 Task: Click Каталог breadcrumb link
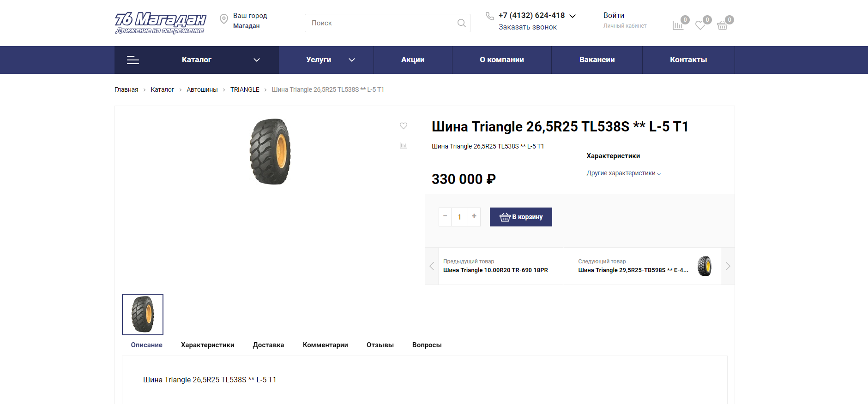coord(163,89)
